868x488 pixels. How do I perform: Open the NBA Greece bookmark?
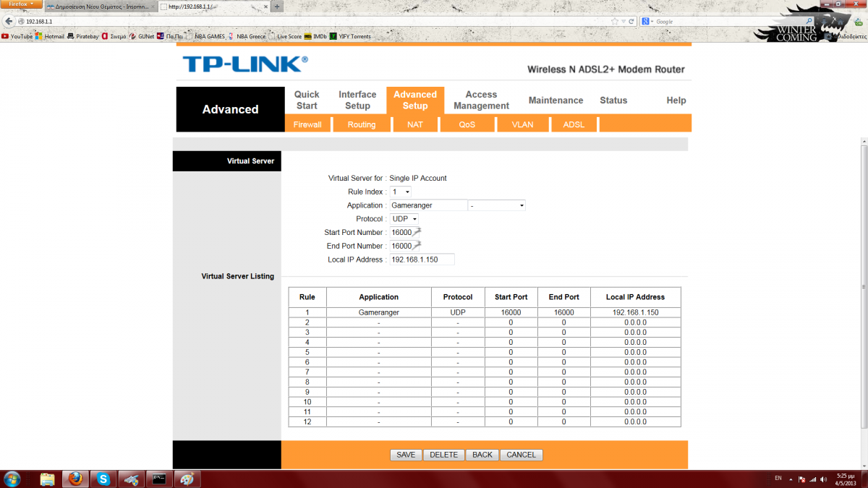click(x=247, y=36)
